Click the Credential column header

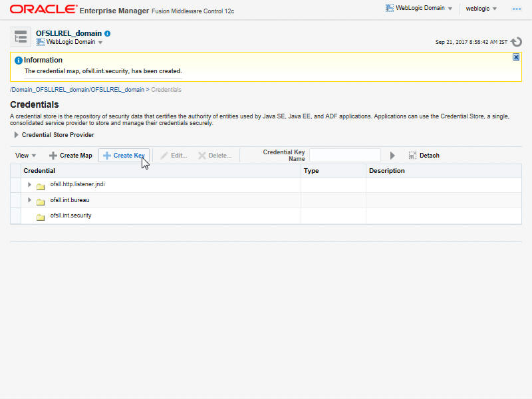click(x=161, y=171)
